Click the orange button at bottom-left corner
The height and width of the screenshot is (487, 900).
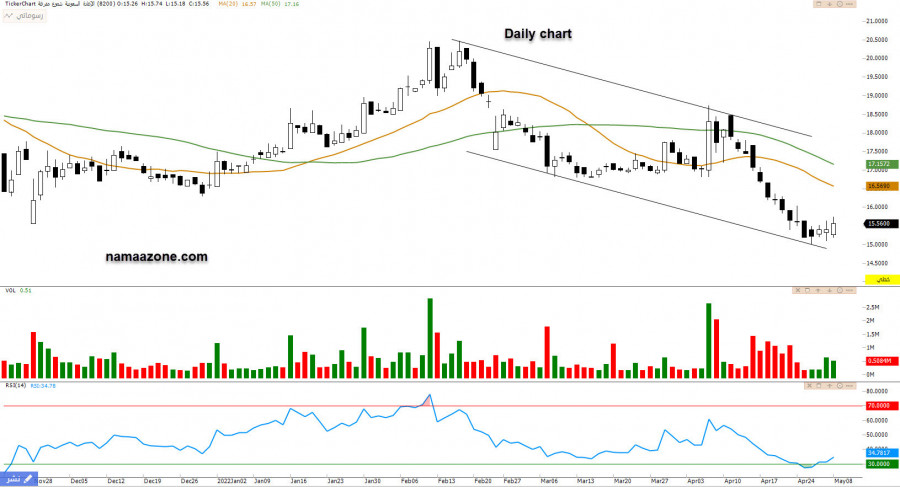(12, 480)
